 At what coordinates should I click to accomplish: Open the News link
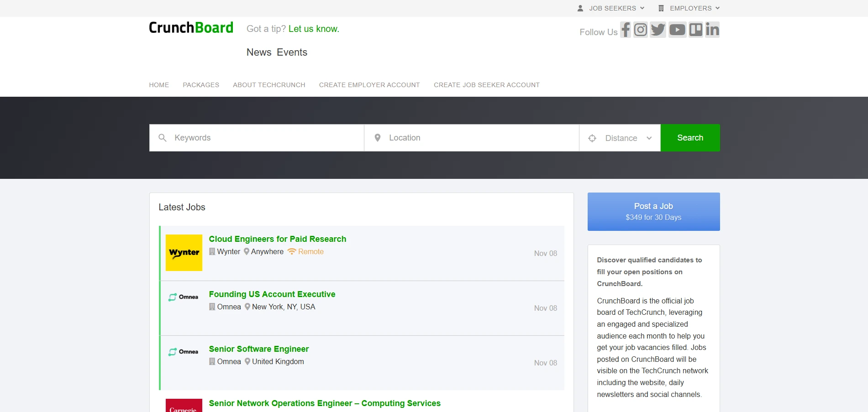[259, 52]
